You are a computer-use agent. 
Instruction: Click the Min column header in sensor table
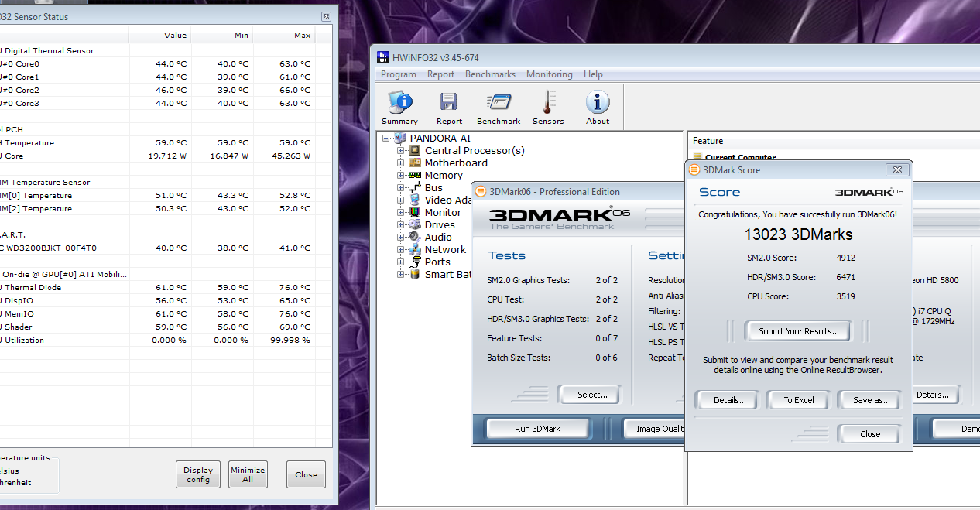[x=222, y=35]
